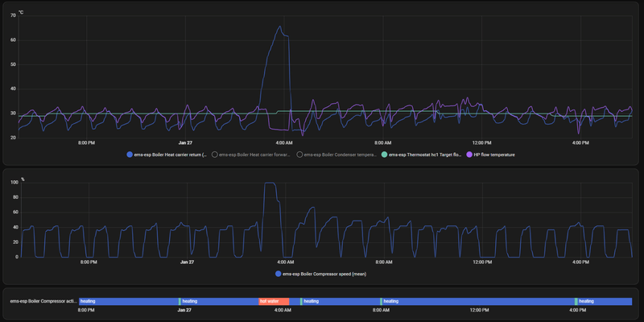This screenshot has width=644, height=322.
Task: Hide the Thermostat hc1 Target flow series
Action: point(422,155)
